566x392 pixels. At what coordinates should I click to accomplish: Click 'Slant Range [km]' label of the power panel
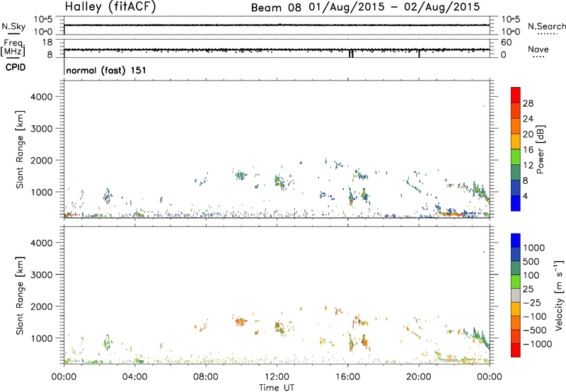point(20,149)
